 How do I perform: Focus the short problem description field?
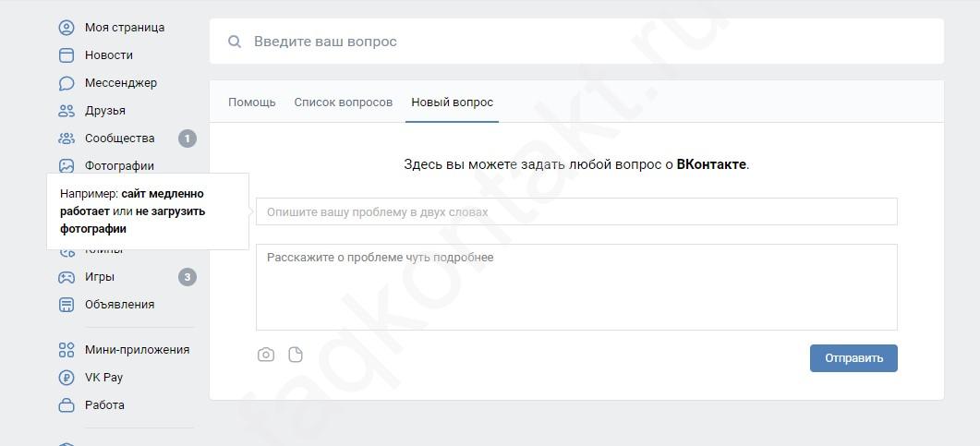(576, 211)
